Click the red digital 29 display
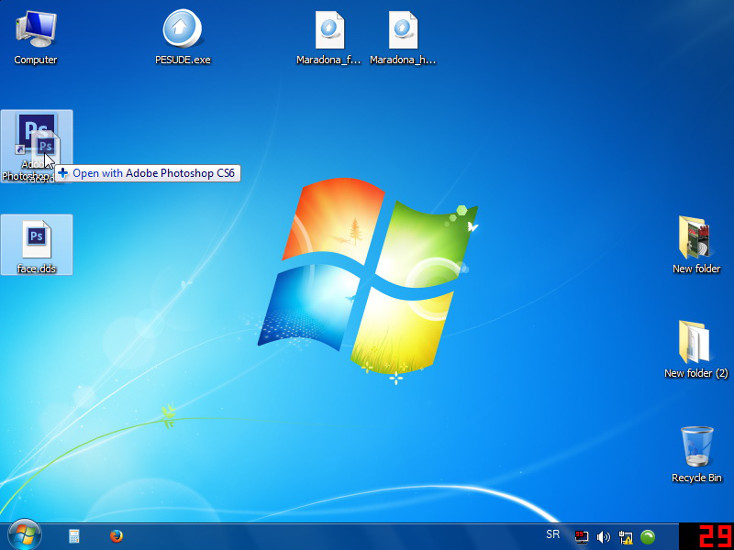734x550 pixels. tap(706, 537)
